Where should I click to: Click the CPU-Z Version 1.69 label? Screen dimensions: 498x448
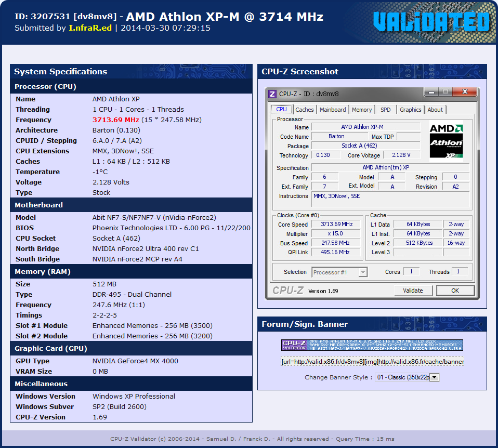click(x=323, y=291)
